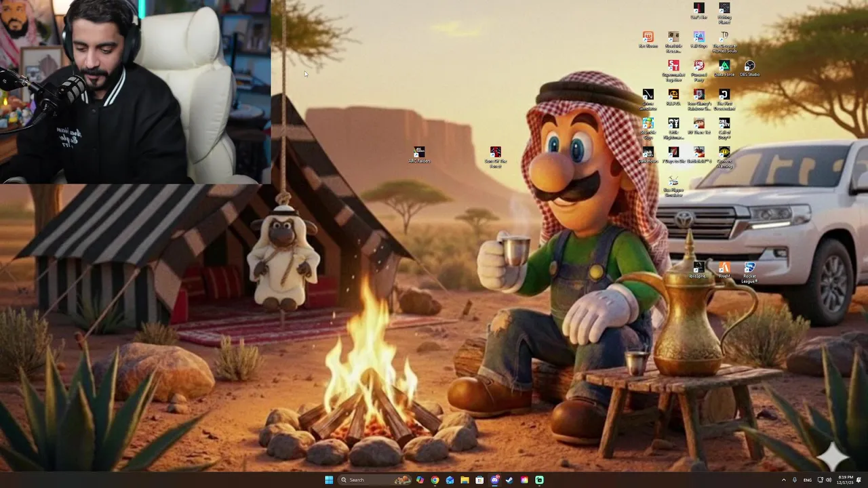Select the SV Show 16 desktop shortcut
Screen dimensions: 868x488
tap(698, 126)
